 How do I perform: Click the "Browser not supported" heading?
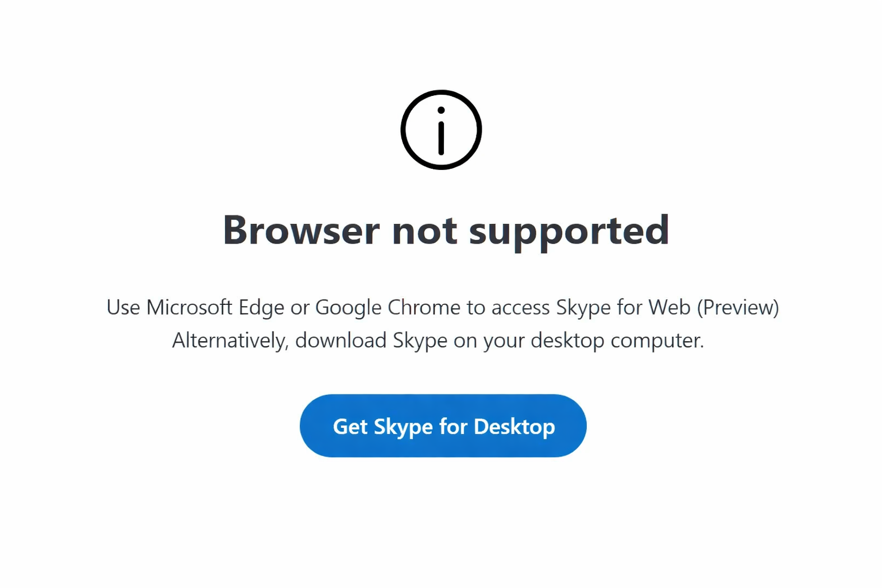click(x=446, y=230)
